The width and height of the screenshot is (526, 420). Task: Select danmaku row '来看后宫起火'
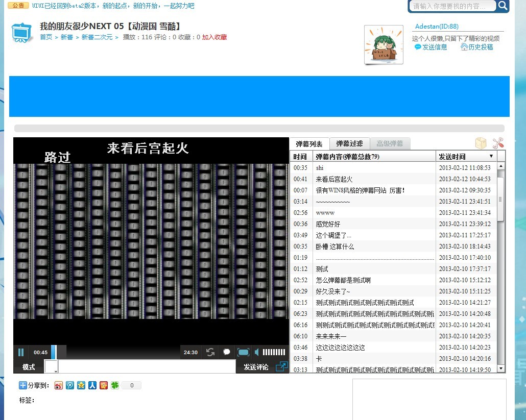394,179
